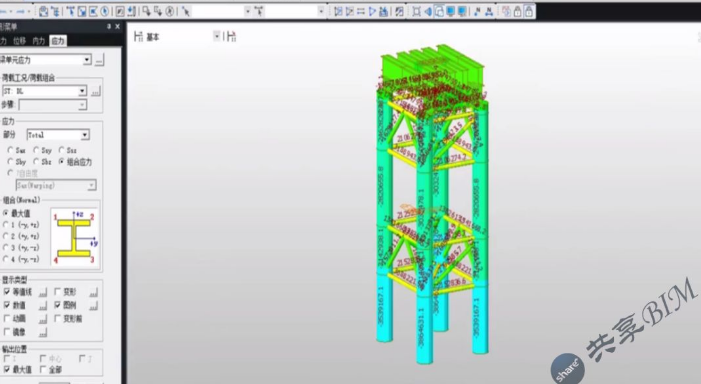Image resolution: width=701 pixels, height=384 pixels.
Task: Enable the 镜像 mirror checkbox
Action: click(x=7, y=332)
